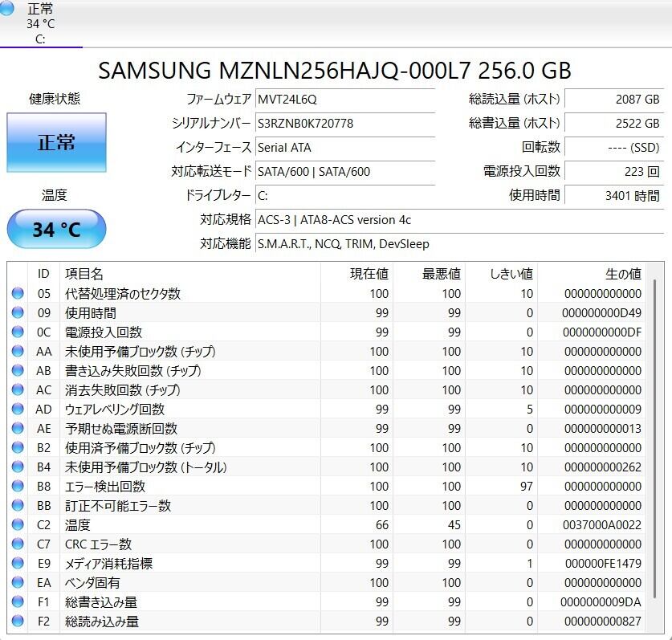This screenshot has width=672, height=640.
Task: Click the serial number field S3RZNB0K720778
Action: [x=344, y=124]
